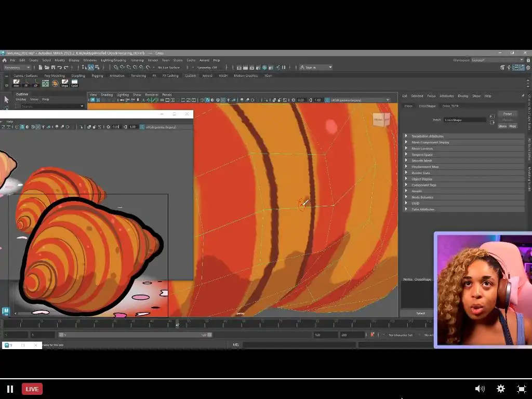Click the Pause IPR render icon
Viewport: 532px width, 399px height.
tap(284, 68)
